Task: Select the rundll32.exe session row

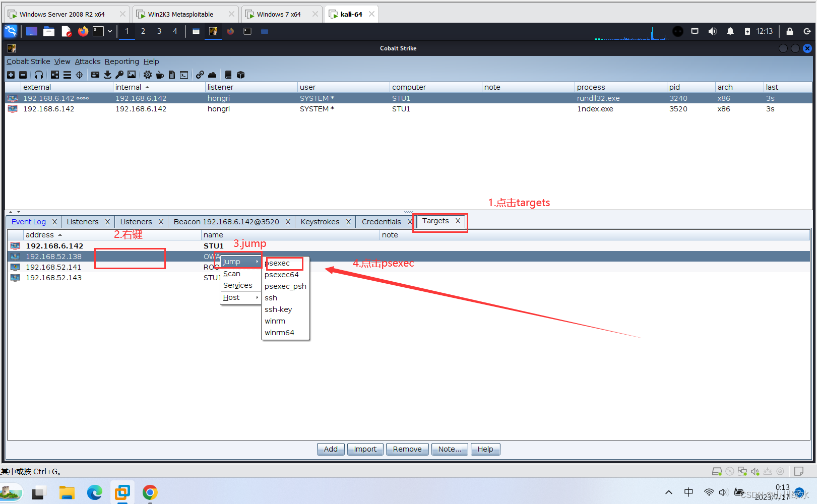Action: tap(408, 98)
